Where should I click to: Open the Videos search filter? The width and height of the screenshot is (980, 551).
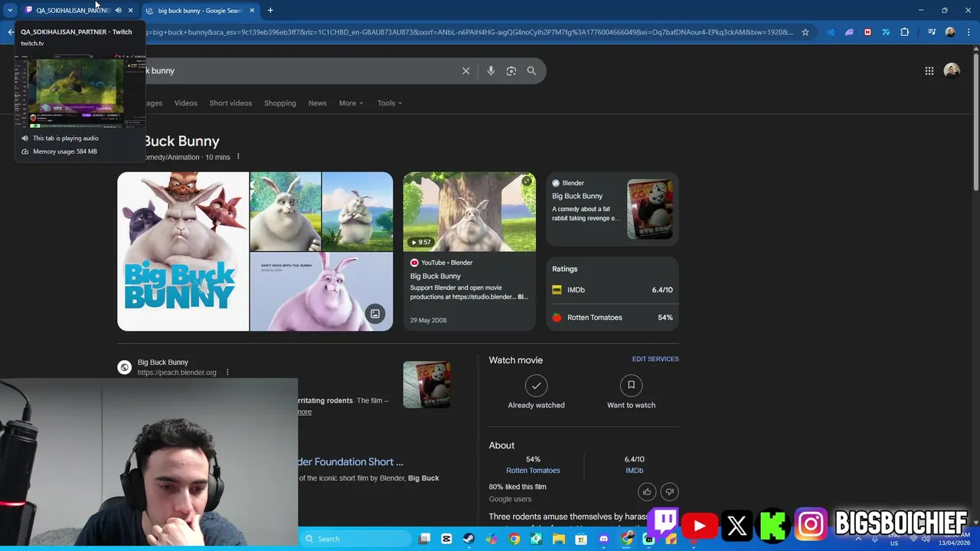tap(185, 103)
